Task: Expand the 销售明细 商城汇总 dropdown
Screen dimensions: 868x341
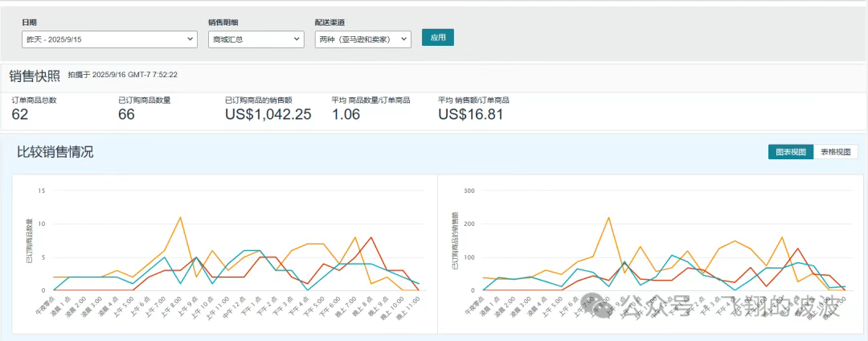Action: pyautogui.click(x=256, y=39)
